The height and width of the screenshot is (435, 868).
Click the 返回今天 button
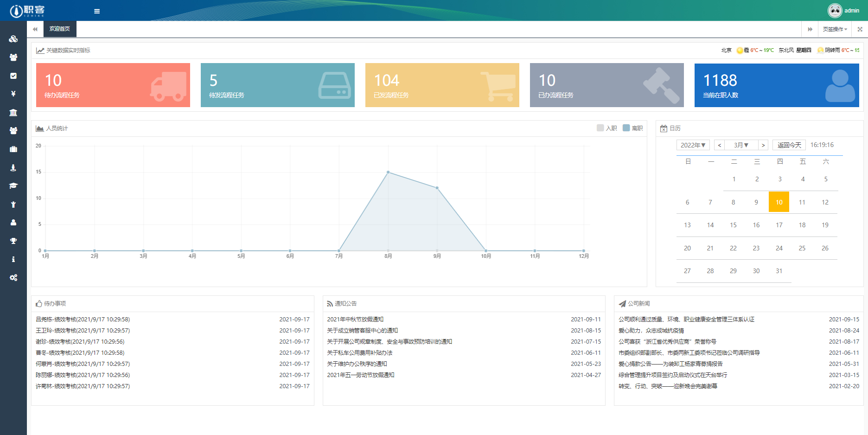[789, 145]
